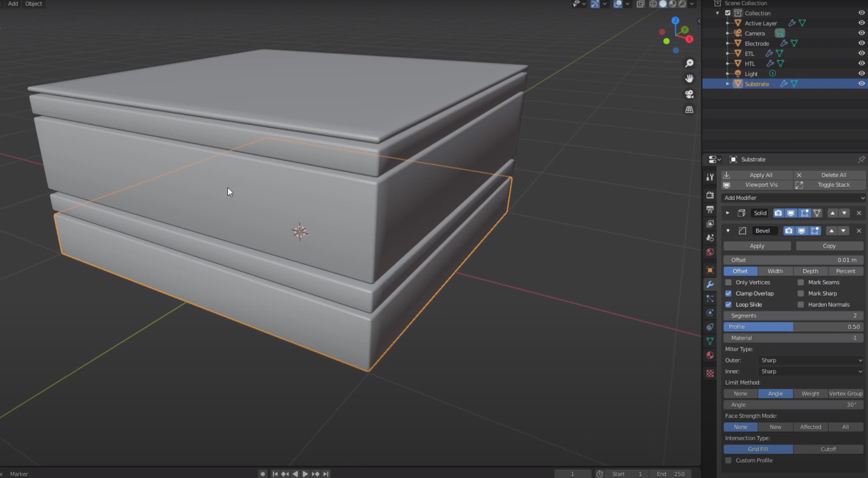The height and width of the screenshot is (478, 868).
Task: Click Camera data icon in outliner
Action: point(780,33)
